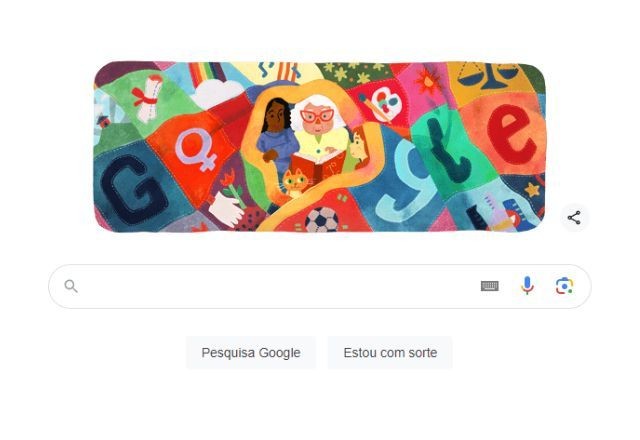Click the white-haired woman with red glasses
Viewport: 640px width, 440px height.
point(320,129)
